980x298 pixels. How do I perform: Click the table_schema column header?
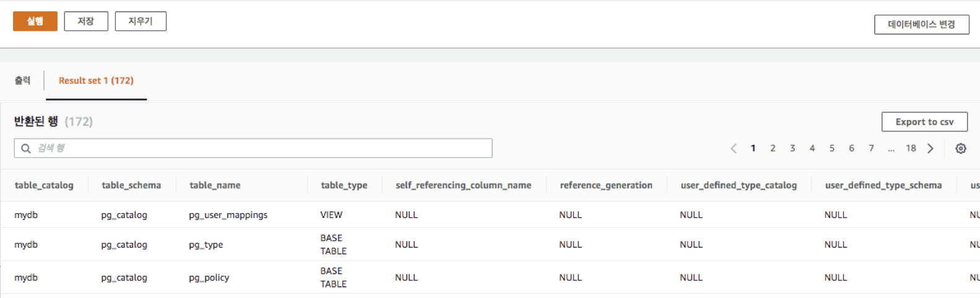(131, 185)
